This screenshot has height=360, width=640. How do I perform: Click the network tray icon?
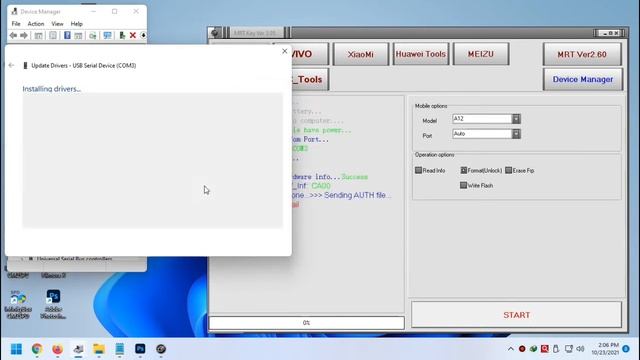click(569, 349)
